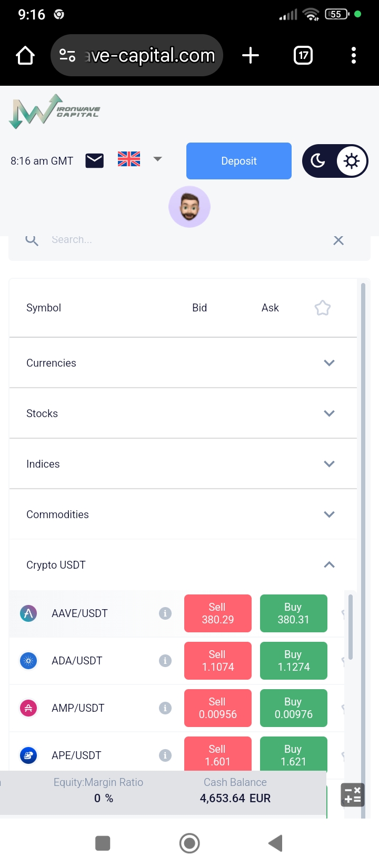
Task: Click the favorites star in table header
Action: click(322, 308)
